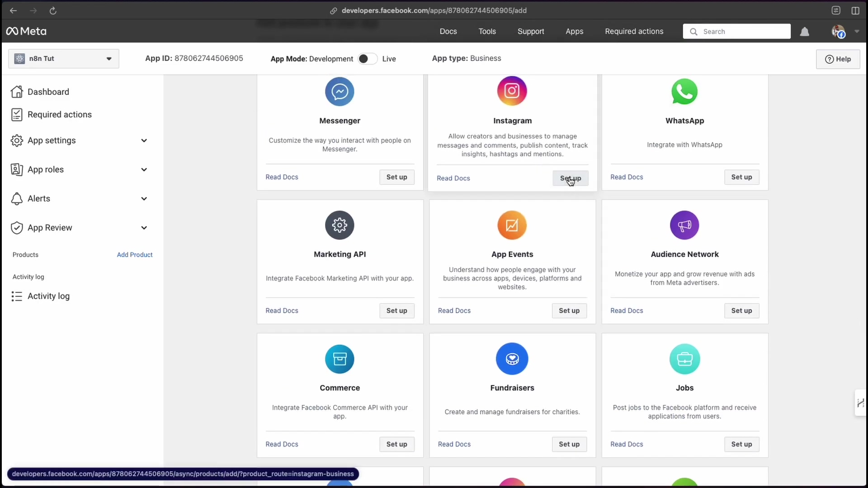Screen dimensions: 868x488
Task: Click the Required actions checklist icon in sidebar
Action: click(x=17, y=115)
